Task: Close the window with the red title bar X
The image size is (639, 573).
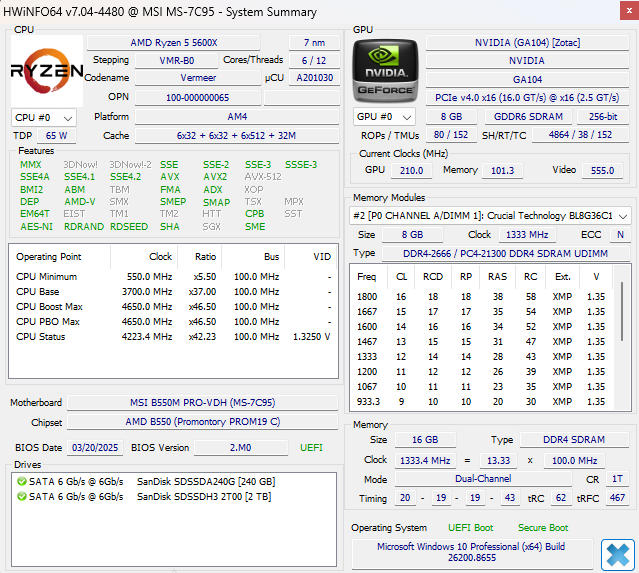Action: pyautogui.click(x=629, y=11)
